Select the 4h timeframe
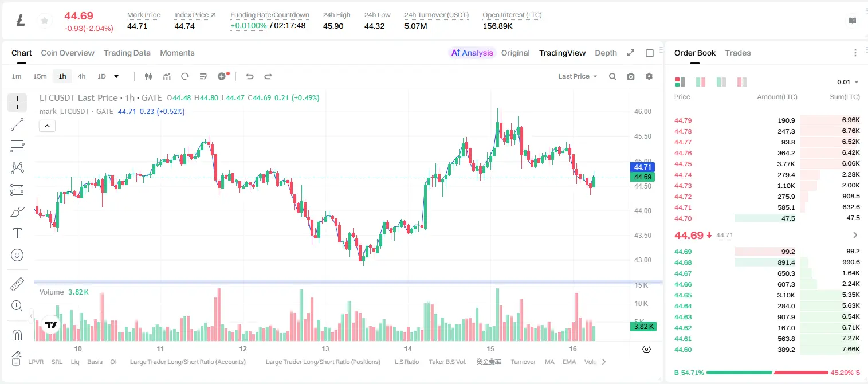 tap(81, 76)
